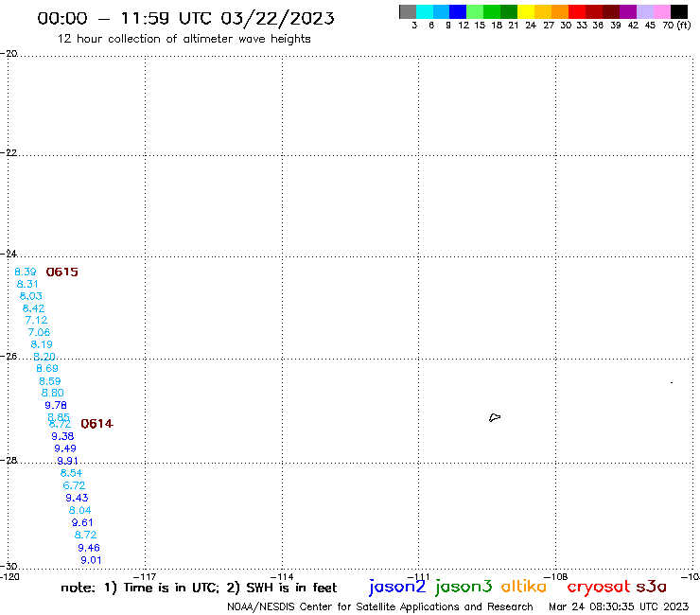This screenshot has width=700, height=615.
Task: Select the 8.39 wave height reading
Action: (x=26, y=272)
